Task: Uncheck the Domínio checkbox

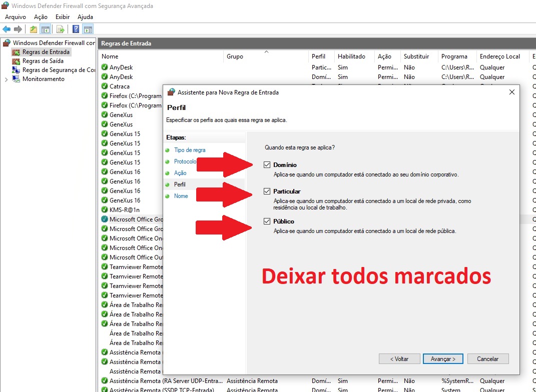Action: coord(267,165)
